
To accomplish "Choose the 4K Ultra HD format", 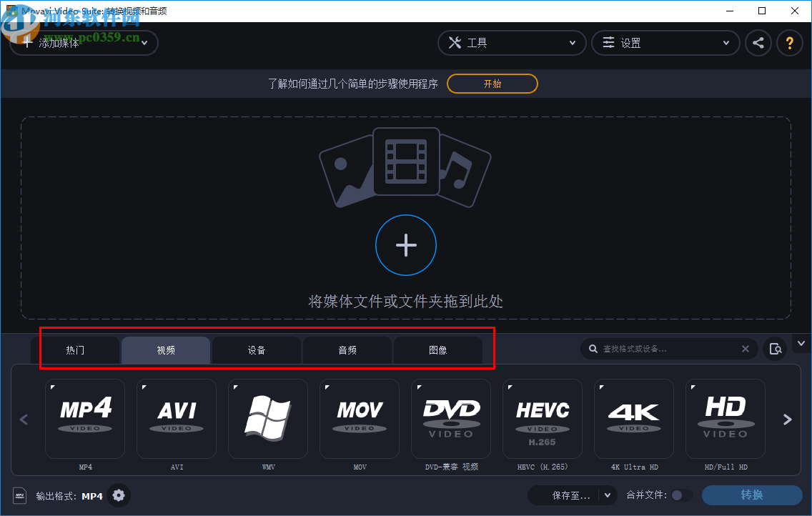I will tap(634, 420).
